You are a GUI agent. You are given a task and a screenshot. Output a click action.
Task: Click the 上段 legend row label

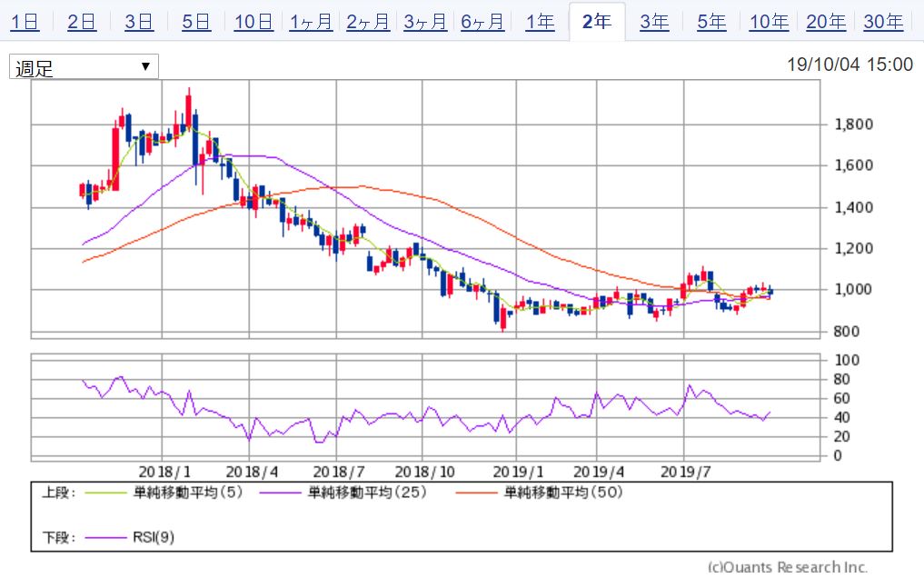click(x=58, y=493)
